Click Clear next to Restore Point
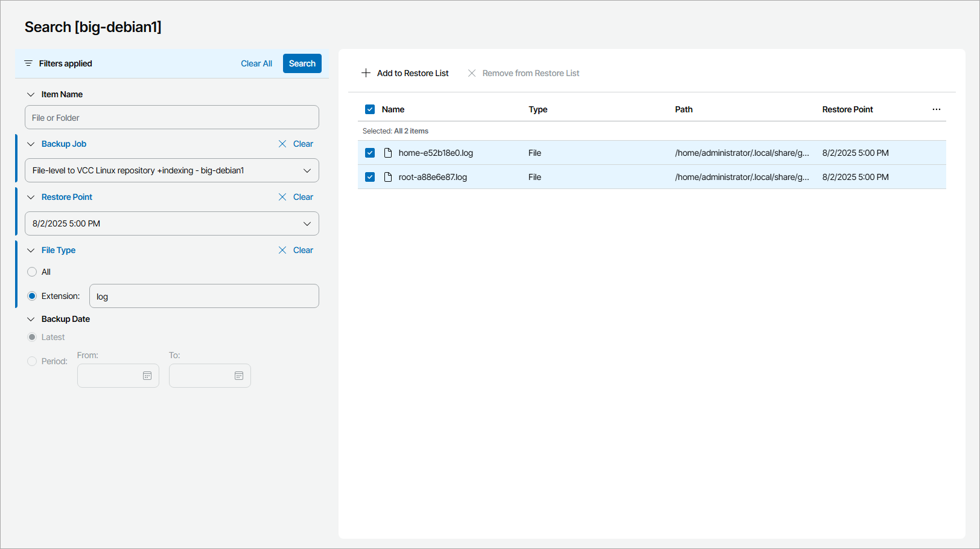The width and height of the screenshot is (980, 549). [x=303, y=197]
